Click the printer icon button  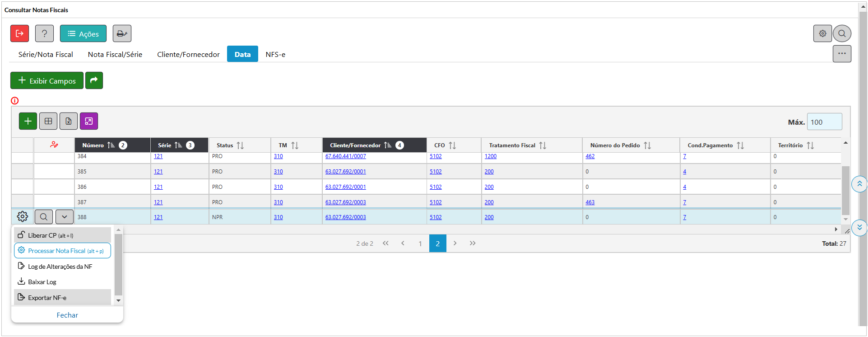click(122, 33)
